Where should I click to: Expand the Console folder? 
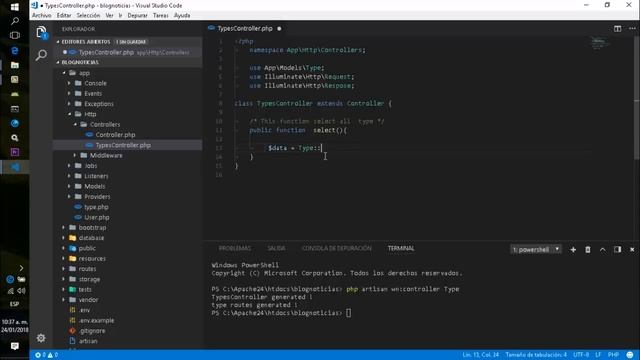(x=95, y=83)
